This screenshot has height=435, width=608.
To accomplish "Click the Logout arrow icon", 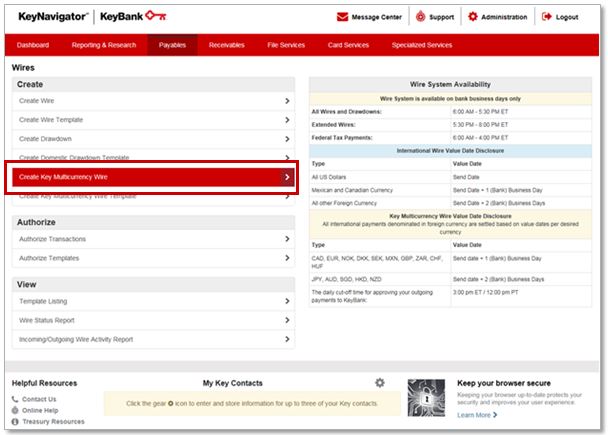I will [x=546, y=17].
